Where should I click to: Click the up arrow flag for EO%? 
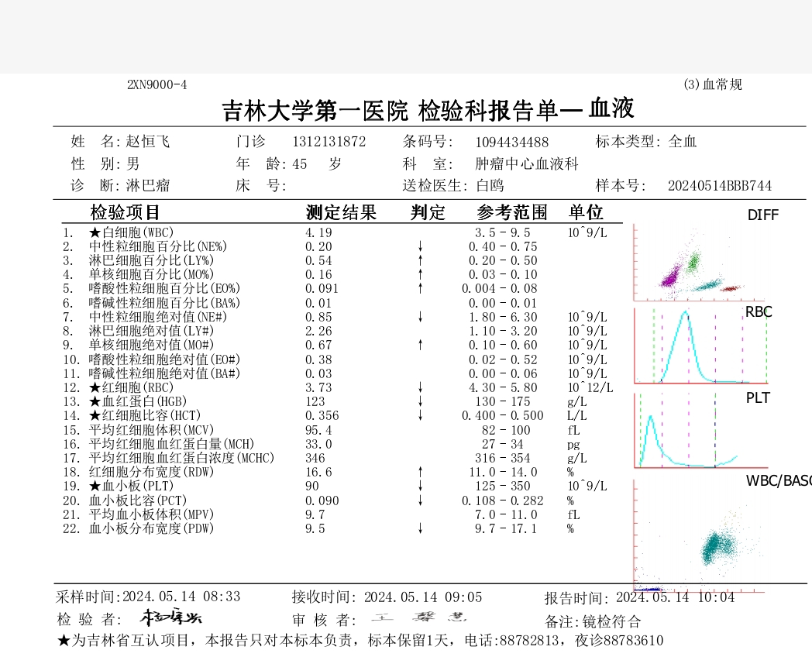click(421, 288)
